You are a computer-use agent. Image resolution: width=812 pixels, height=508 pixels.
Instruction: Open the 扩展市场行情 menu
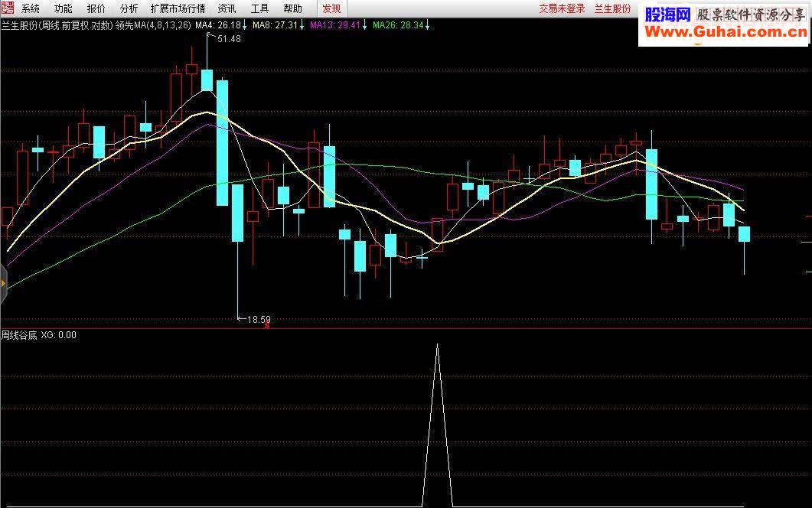(x=178, y=9)
